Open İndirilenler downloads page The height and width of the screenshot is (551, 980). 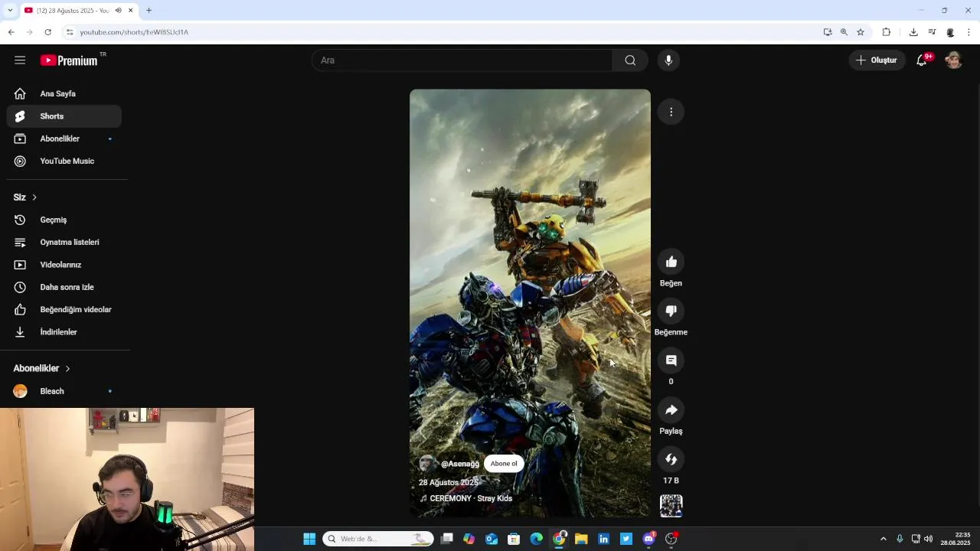(x=64, y=332)
